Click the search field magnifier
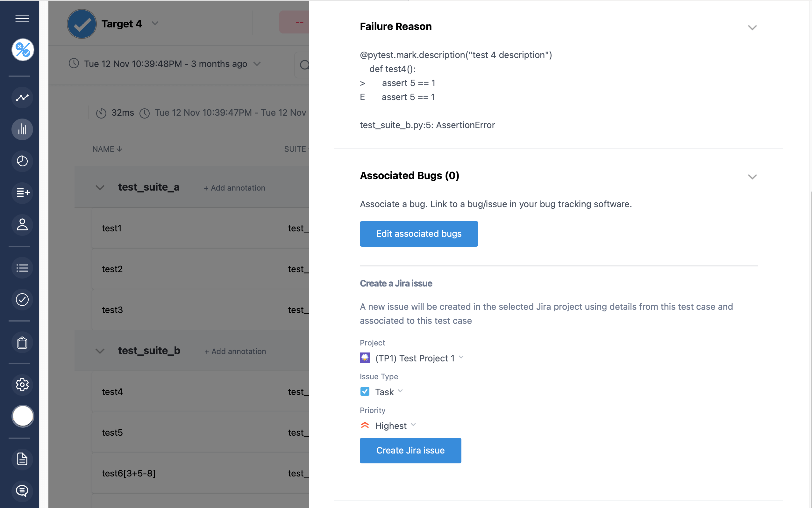The height and width of the screenshot is (508, 812). coord(304,65)
